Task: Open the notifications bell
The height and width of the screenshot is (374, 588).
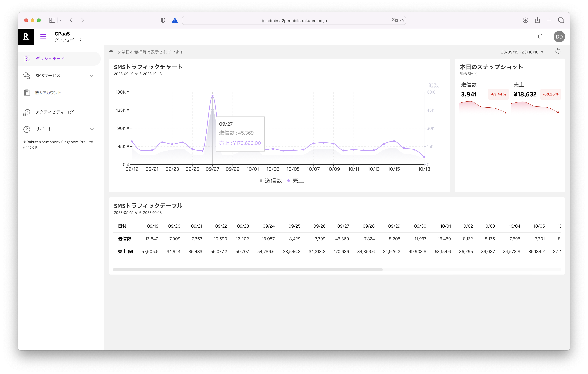Action: pyautogui.click(x=540, y=37)
